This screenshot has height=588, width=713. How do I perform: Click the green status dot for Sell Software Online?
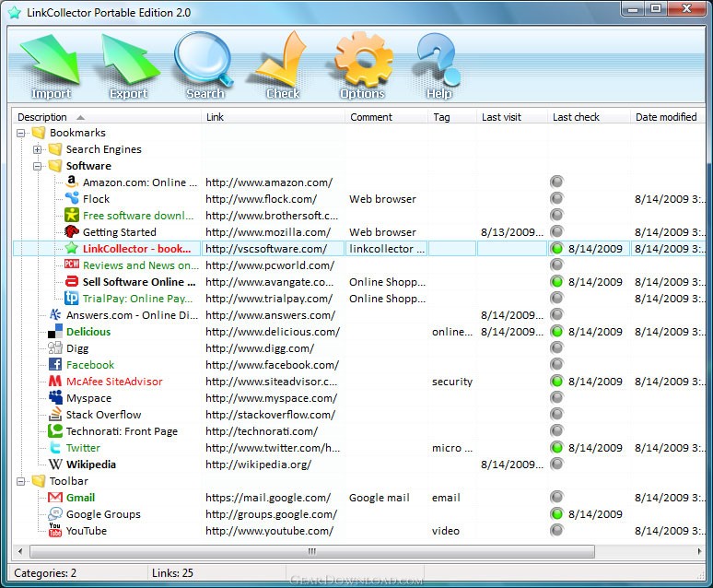click(x=556, y=281)
